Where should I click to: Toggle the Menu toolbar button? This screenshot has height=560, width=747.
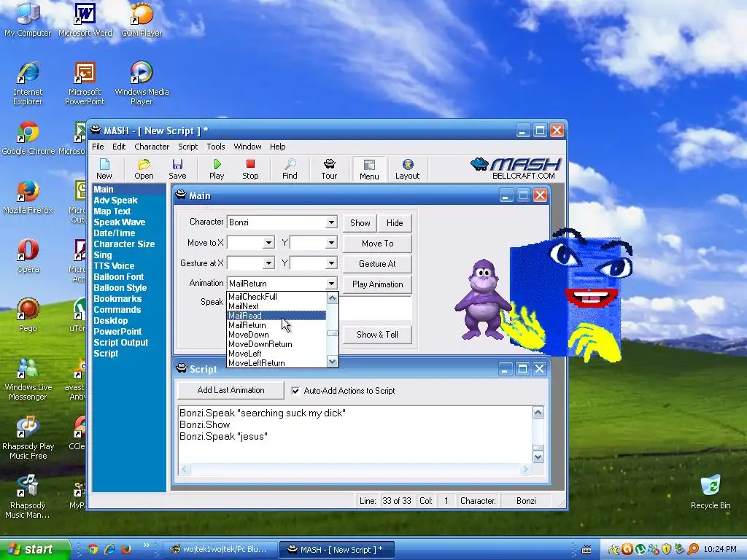pos(369,169)
